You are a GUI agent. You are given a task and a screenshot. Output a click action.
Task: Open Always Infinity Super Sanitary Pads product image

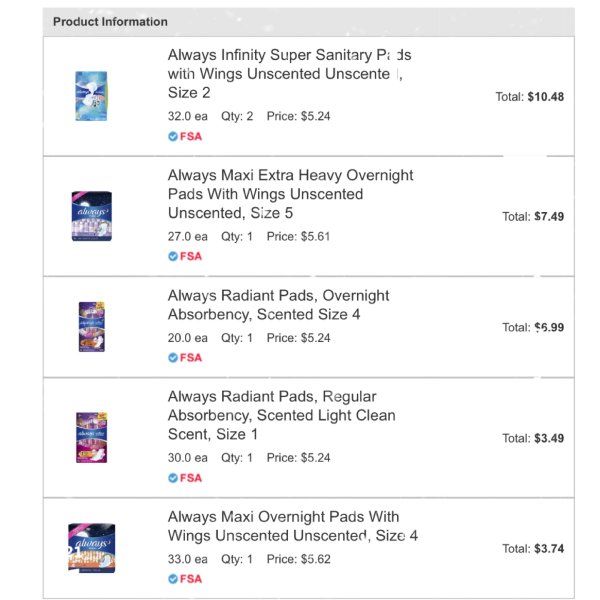[91, 96]
